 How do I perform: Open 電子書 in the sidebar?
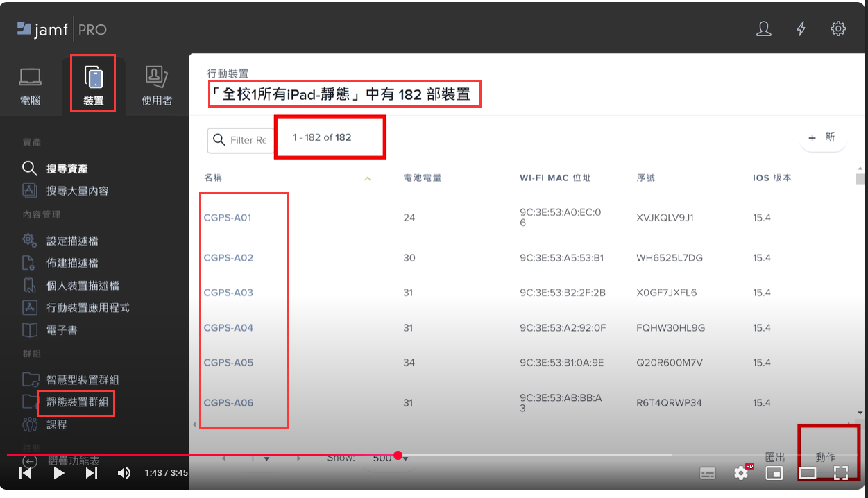coord(62,330)
